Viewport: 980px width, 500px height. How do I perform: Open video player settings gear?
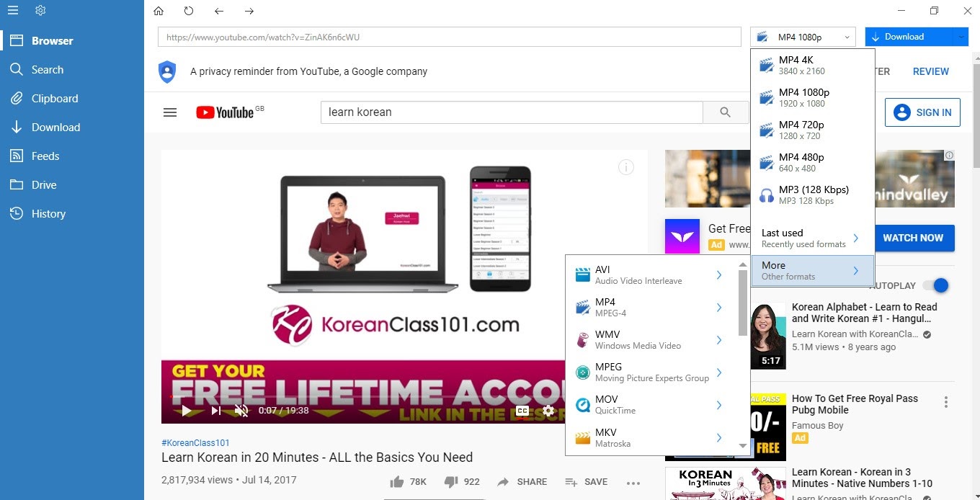548,411
